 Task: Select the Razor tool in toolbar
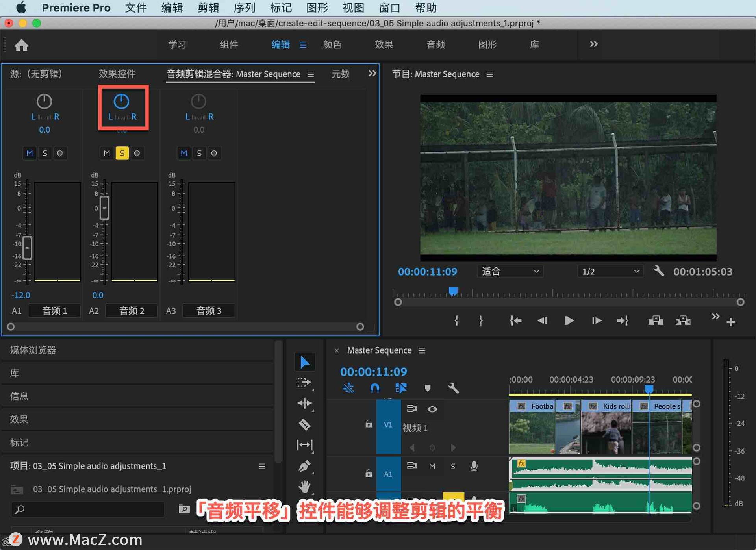304,424
